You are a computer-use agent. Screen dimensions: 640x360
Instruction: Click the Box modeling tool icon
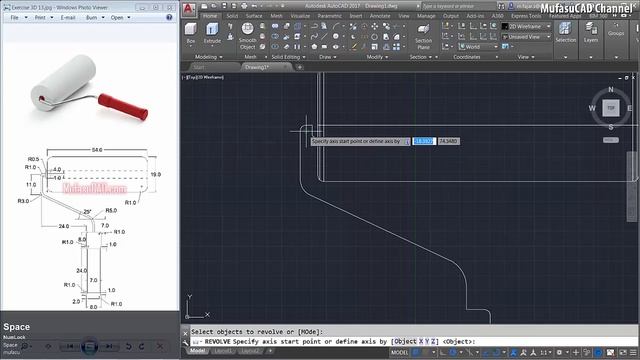(x=190, y=29)
